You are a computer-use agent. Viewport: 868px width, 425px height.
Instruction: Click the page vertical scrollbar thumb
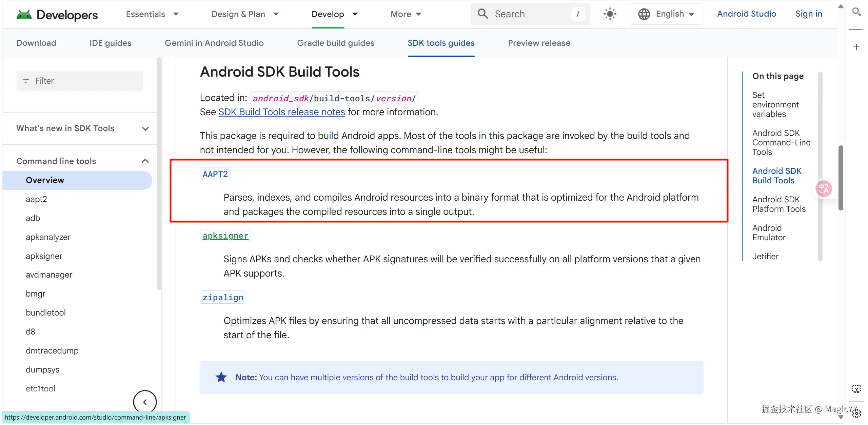tap(841, 178)
